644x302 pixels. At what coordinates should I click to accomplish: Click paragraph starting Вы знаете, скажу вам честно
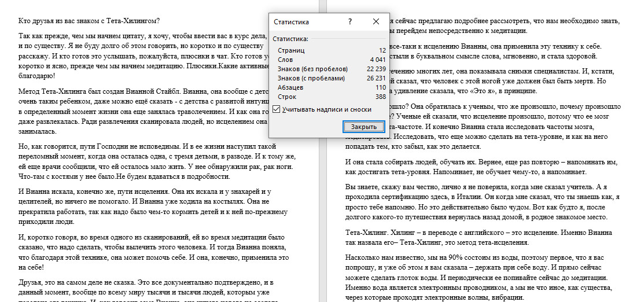483,202
